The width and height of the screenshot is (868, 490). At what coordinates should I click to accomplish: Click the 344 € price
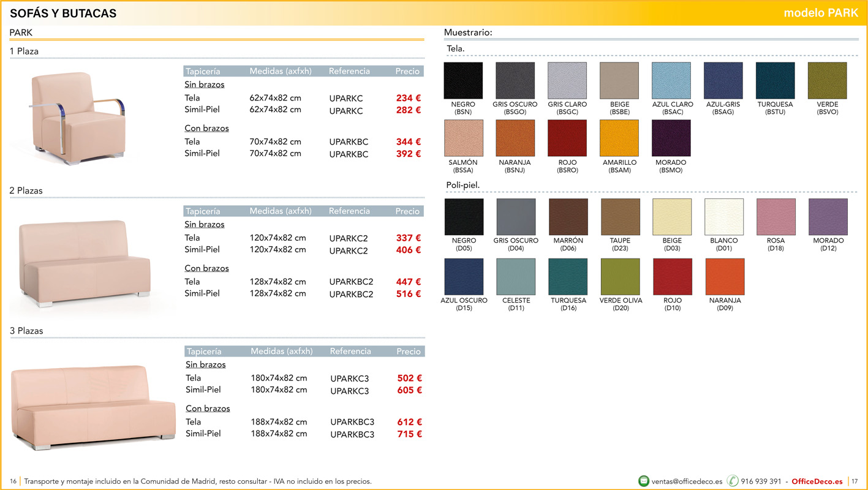pos(409,142)
